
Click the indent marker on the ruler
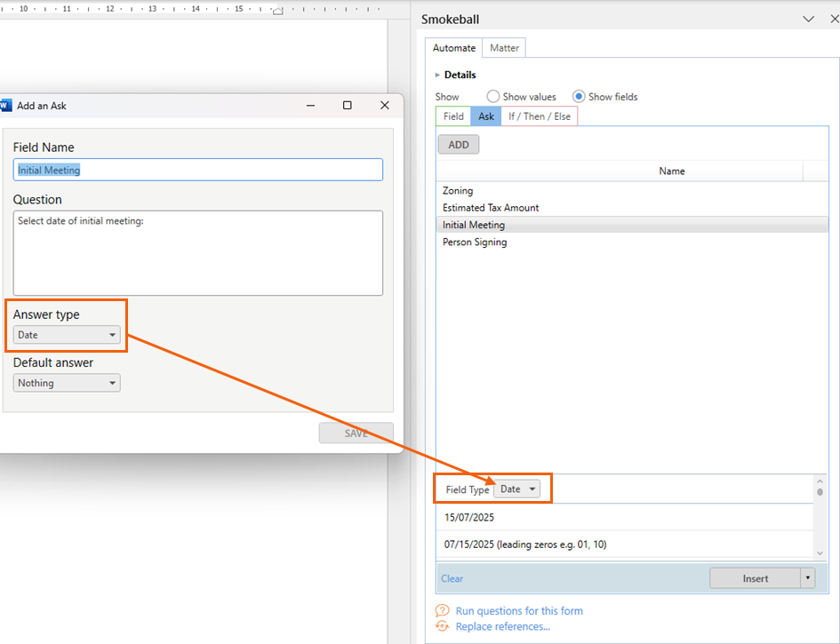277,10
